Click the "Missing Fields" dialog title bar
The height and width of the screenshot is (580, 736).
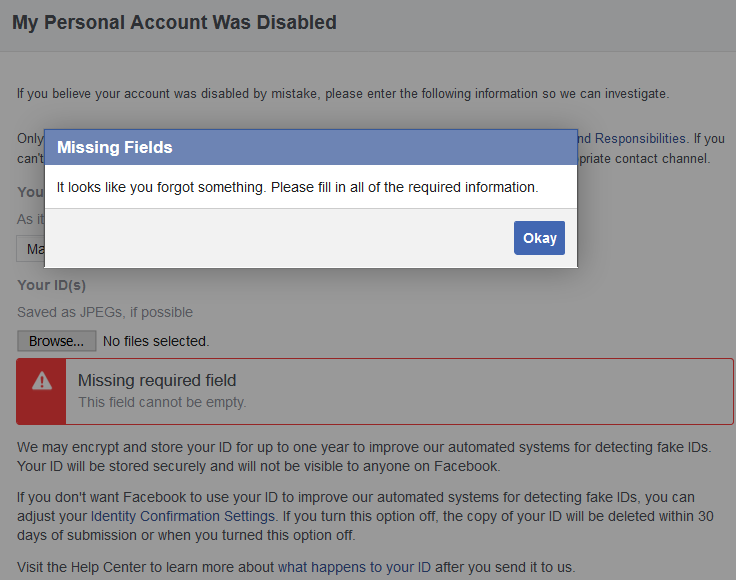coord(310,147)
